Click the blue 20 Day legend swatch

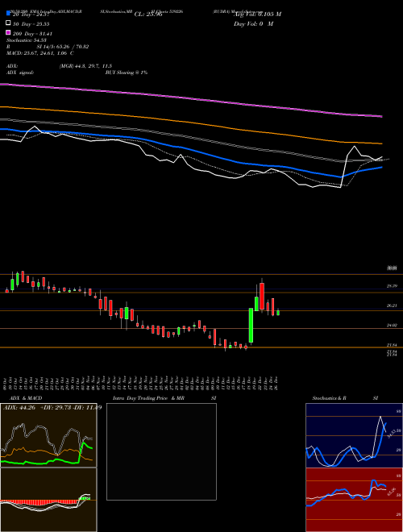click(x=8, y=14)
